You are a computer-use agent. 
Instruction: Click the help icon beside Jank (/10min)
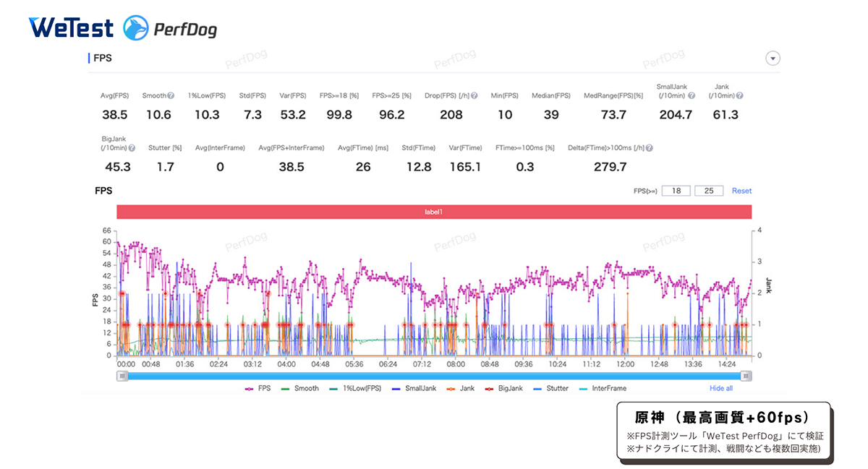(739, 95)
